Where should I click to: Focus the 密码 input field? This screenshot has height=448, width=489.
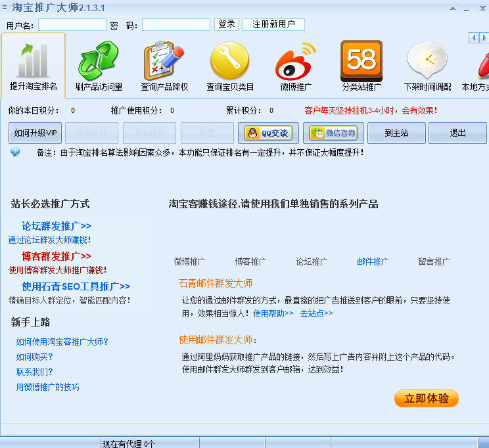(x=176, y=24)
